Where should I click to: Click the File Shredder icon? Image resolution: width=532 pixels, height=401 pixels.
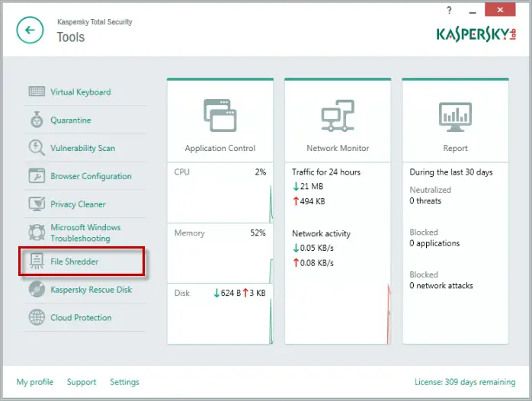pos(37,261)
